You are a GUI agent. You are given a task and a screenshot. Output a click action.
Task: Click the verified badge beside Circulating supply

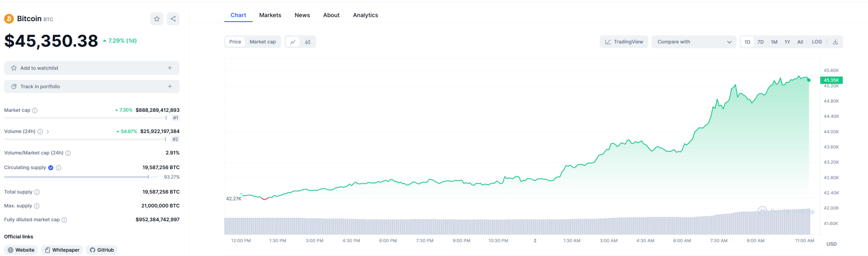(x=51, y=168)
